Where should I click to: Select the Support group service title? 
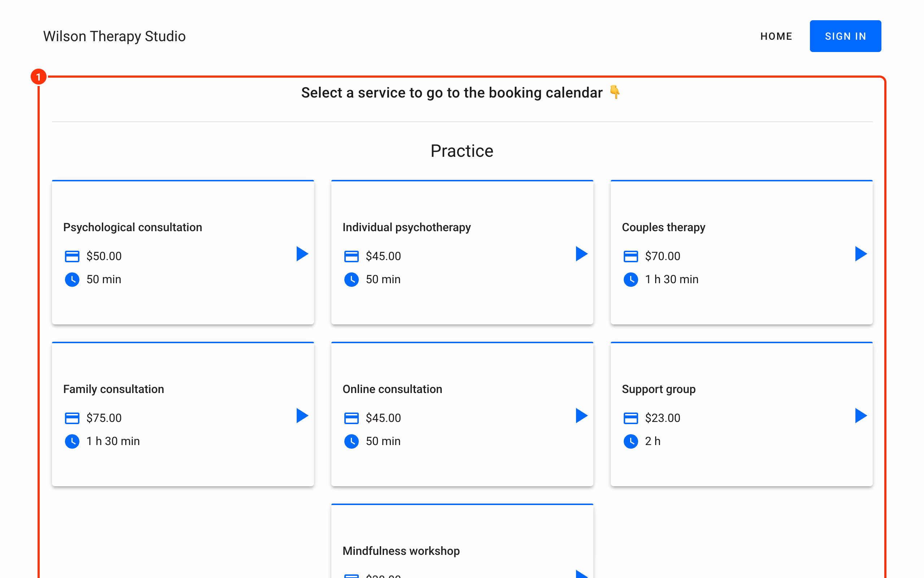point(659,389)
